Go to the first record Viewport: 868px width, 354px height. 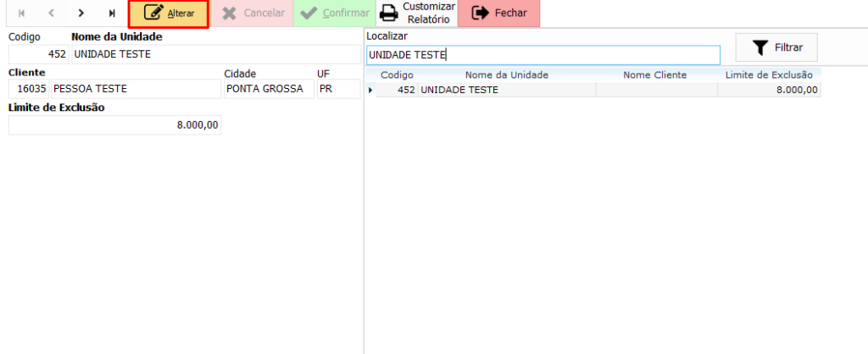(21, 14)
